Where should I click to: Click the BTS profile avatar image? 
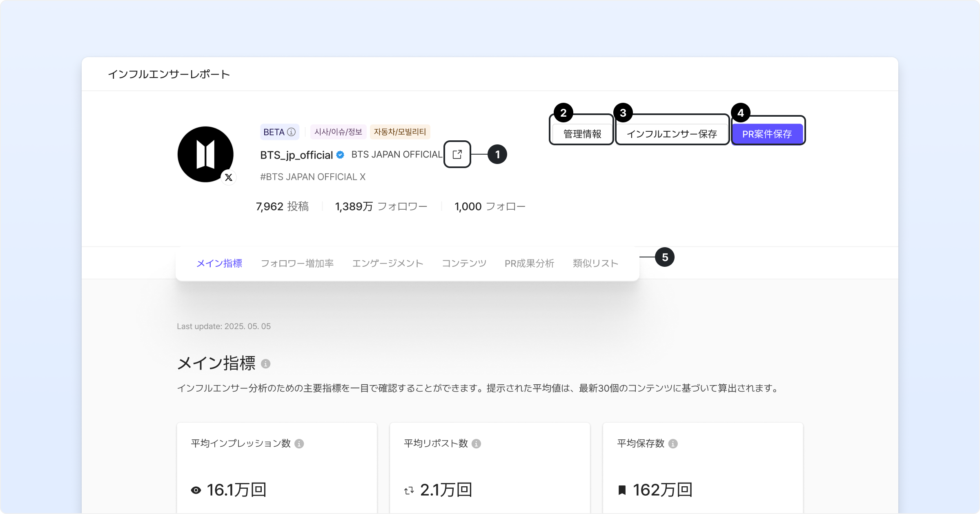[205, 154]
